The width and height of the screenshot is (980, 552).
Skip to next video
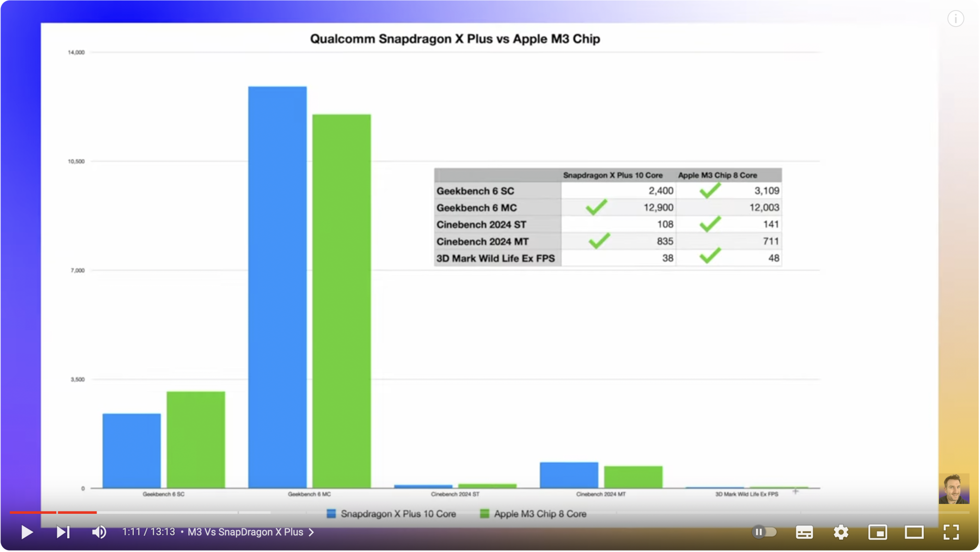click(x=63, y=532)
